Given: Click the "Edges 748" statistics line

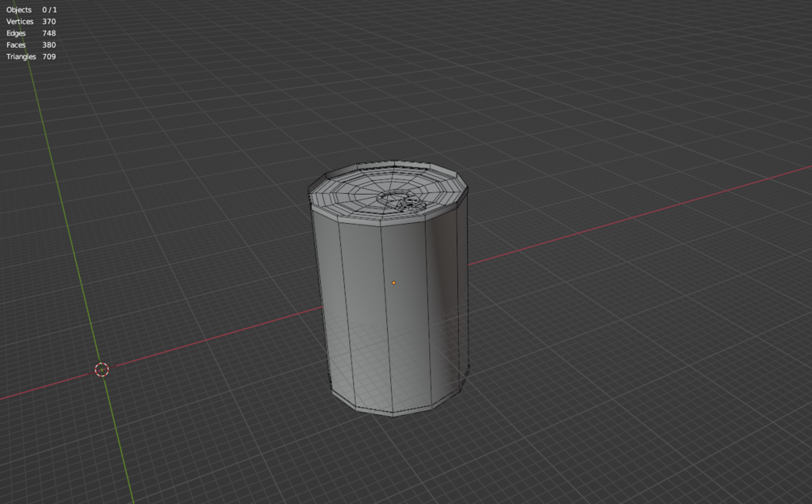Looking at the screenshot, I should click(x=31, y=33).
